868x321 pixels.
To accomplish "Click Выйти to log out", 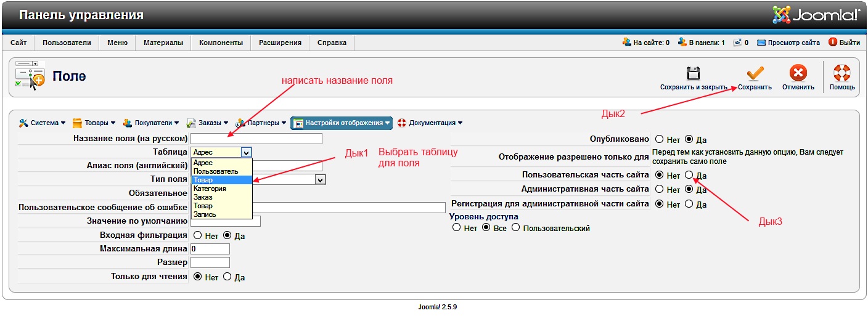I will [x=845, y=43].
